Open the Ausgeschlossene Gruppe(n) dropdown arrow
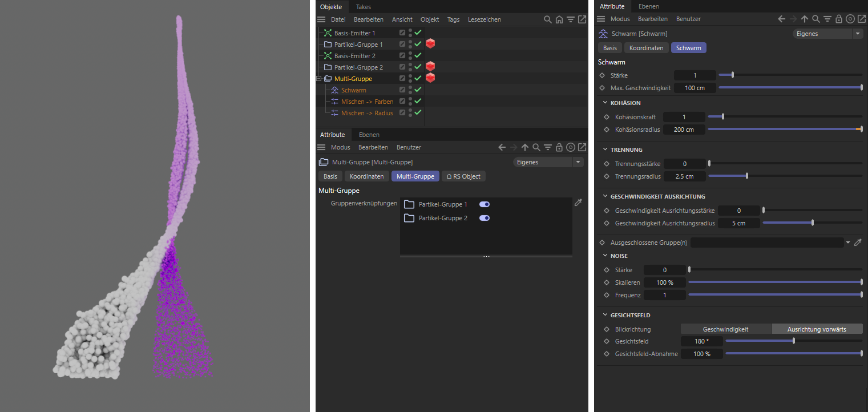868x412 pixels. point(849,243)
